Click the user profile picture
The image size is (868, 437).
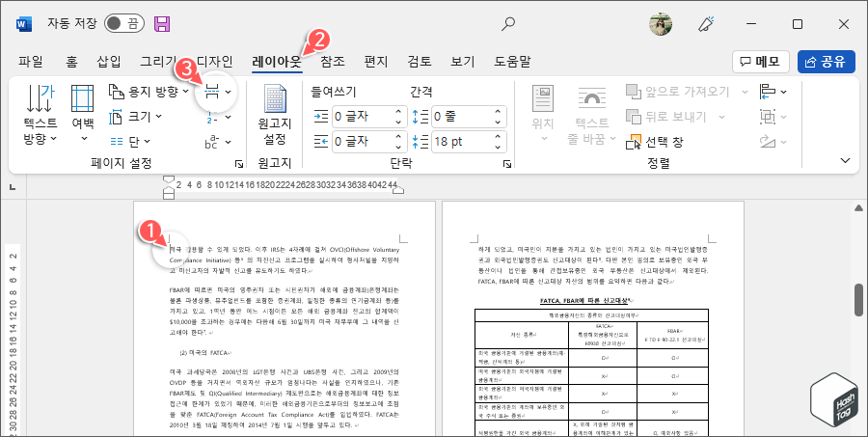661,23
